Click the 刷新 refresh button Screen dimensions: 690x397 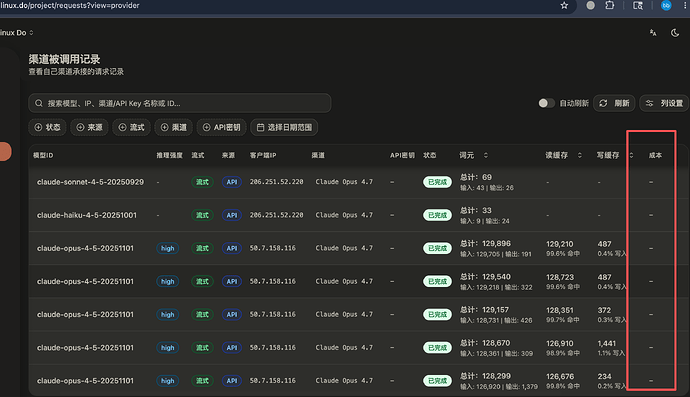click(614, 103)
